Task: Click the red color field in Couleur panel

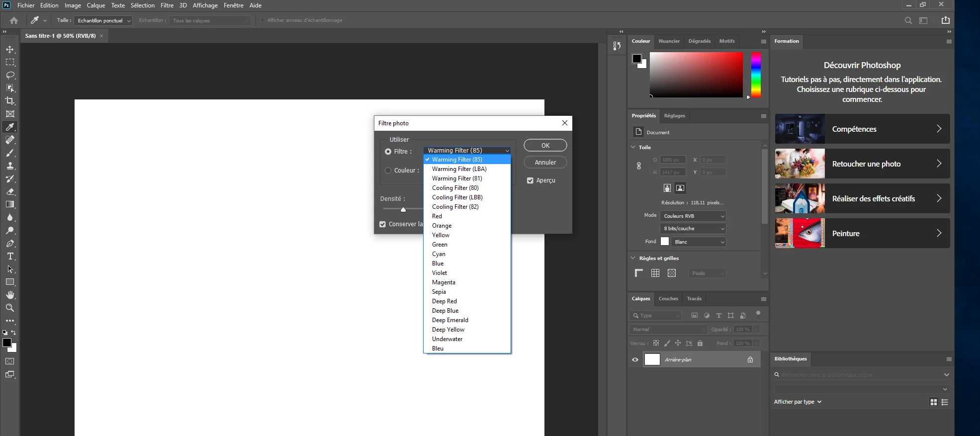Action: point(696,75)
